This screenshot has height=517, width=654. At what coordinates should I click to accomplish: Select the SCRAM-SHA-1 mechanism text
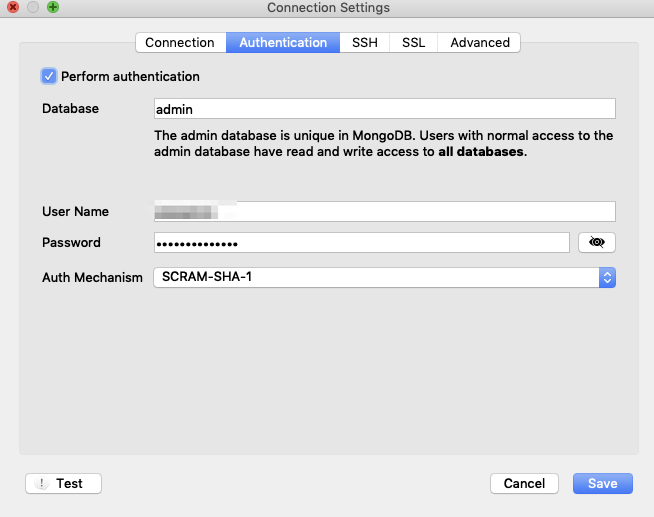(x=207, y=277)
